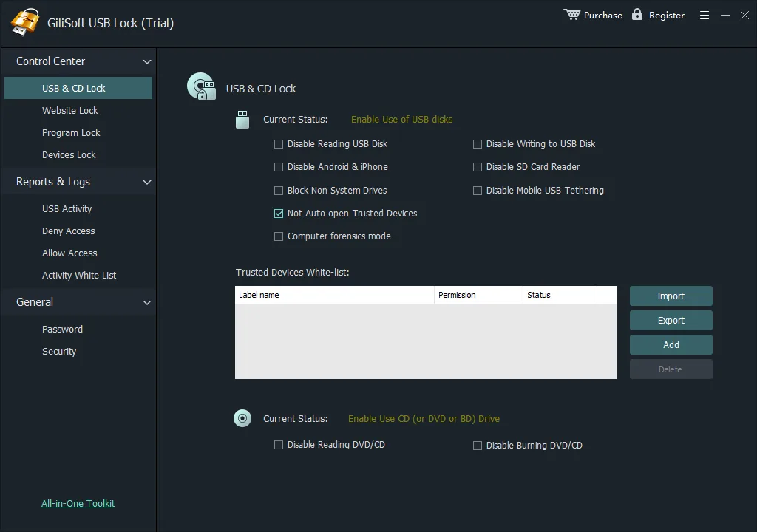The height and width of the screenshot is (532, 757).
Task: Toggle Disable Android & iPhone checkbox
Action: (279, 167)
